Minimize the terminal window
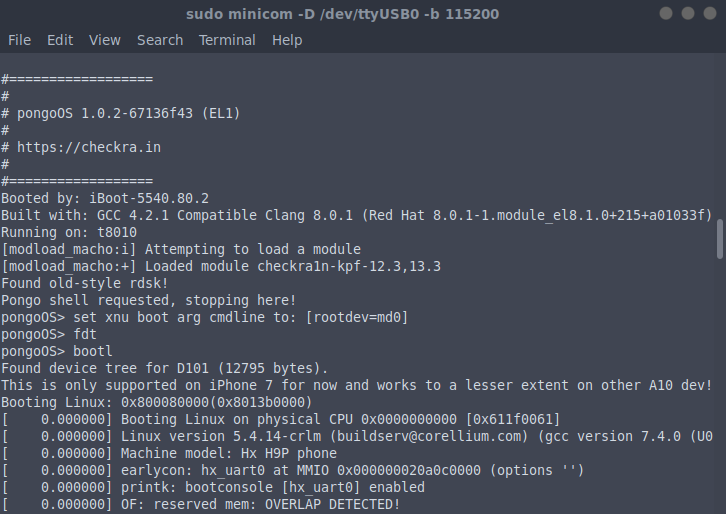 click(667, 14)
